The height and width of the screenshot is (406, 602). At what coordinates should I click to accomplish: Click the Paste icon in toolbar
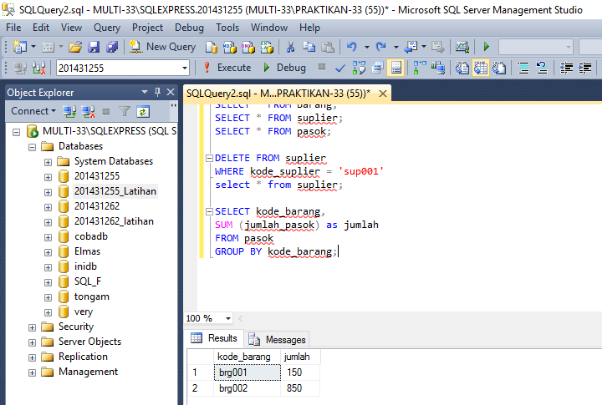pos(327,47)
